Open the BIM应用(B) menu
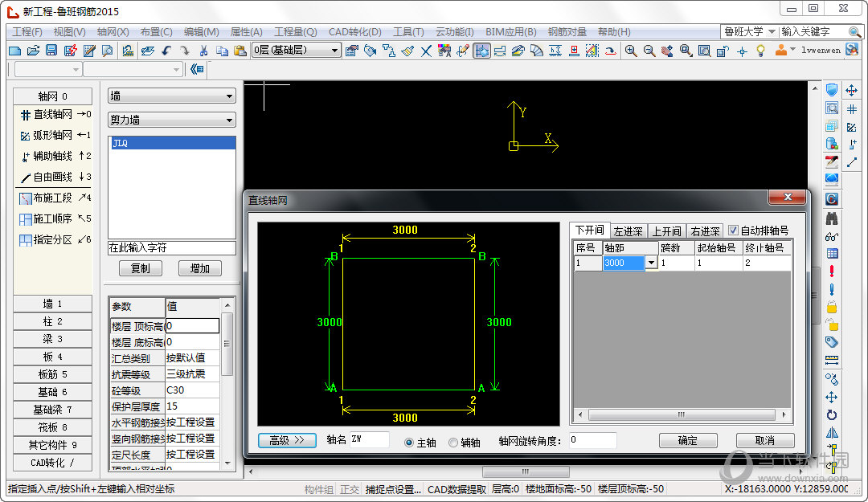Screen dimensions: 868x502 511,32
